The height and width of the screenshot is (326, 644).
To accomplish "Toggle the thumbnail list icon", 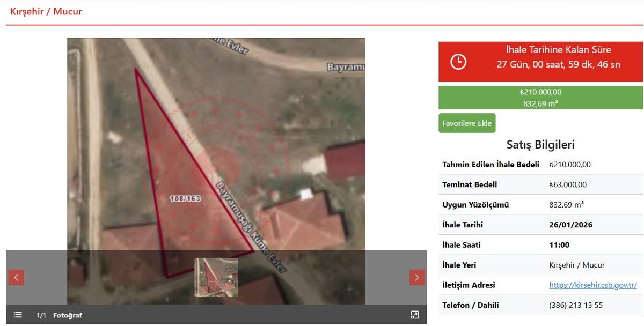I will (18, 315).
